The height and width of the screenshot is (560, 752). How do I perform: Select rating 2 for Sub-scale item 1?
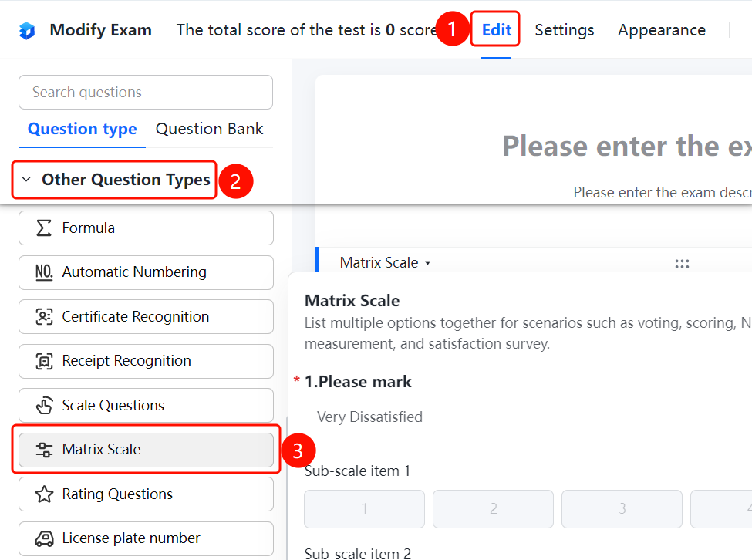(493, 508)
